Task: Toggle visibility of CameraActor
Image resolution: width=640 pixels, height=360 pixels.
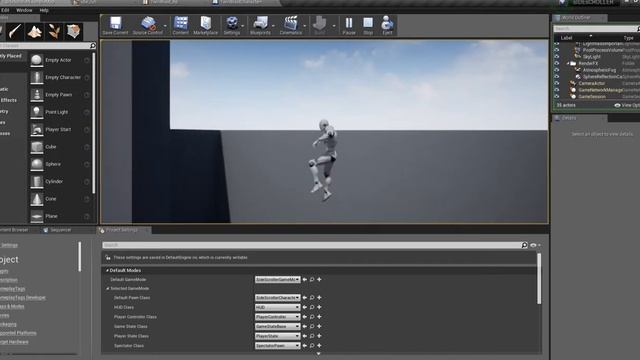Action: 556,83
